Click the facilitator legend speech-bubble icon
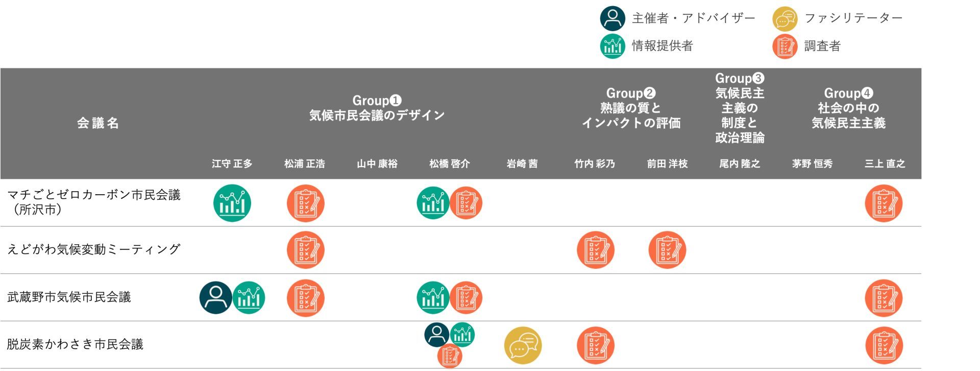Viewport: 980px width, 371px height. tap(785, 19)
